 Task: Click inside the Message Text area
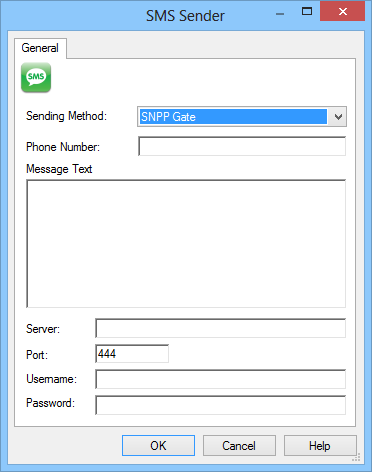tap(186, 244)
